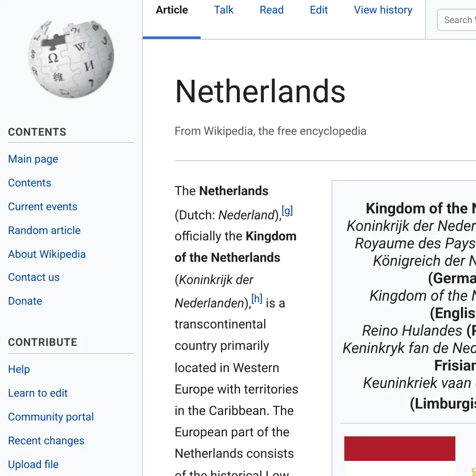Switch to the Talk tab
This screenshot has width=476, height=476.
click(x=224, y=10)
